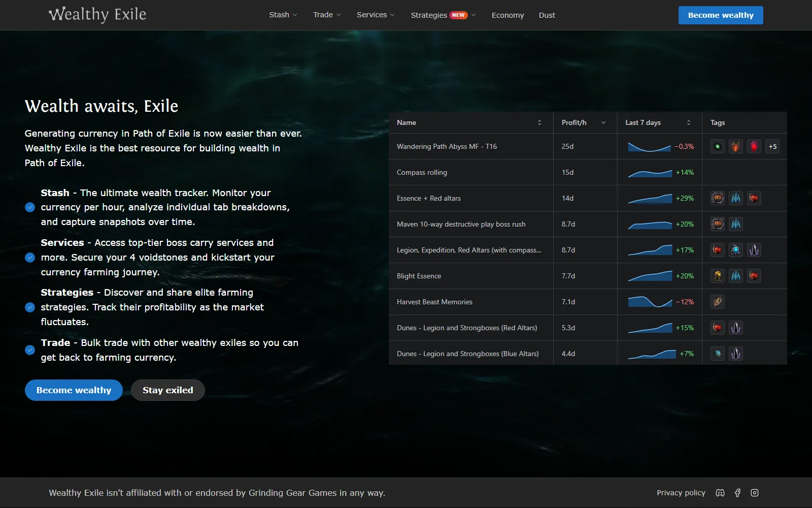Select the hooded face tag on Essence + Red altars row

pyautogui.click(x=718, y=198)
